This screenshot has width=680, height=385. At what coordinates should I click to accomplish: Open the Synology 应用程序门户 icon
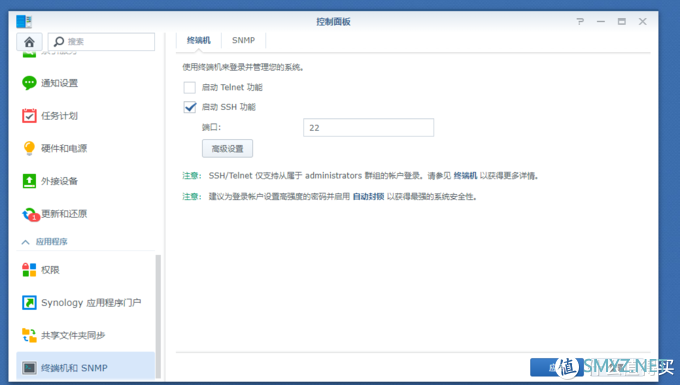click(x=29, y=303)
